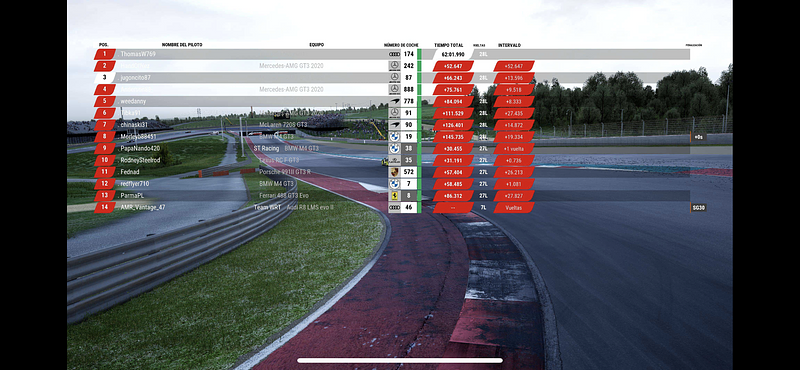Click the Audi logo for car 174
The height and width of the screenshot is (370, 800).
(x=394, y=54)
